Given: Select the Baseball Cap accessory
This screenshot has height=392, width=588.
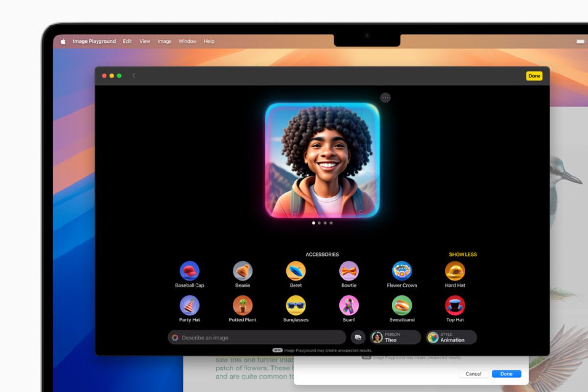Looking at the screenshot, I should click(190, 271).
